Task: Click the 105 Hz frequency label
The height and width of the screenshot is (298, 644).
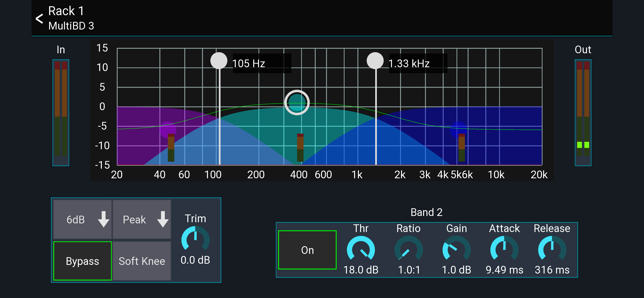Action: point(248,63)
